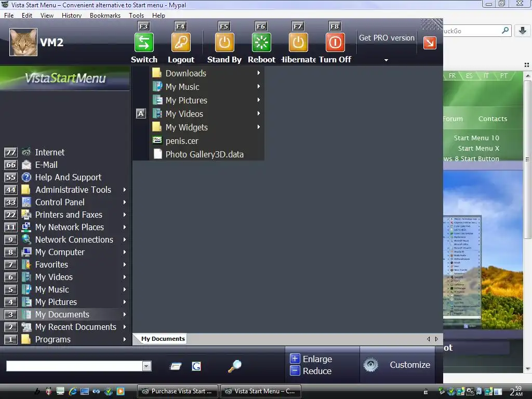The width and height of the screenshot is (532, 399).
Task: Click the tab scroll left arrow
Action: click(x=429, y=339)
